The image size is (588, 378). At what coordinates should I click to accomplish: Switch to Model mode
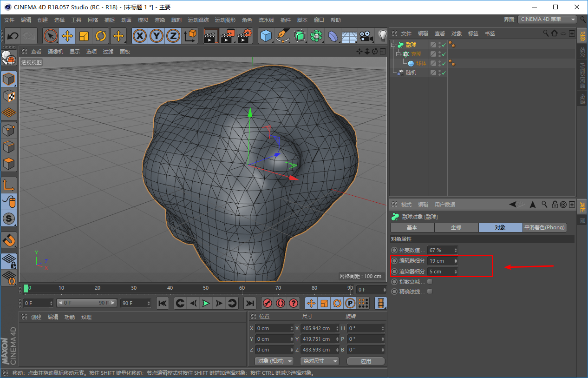click(x=9, y=80)
